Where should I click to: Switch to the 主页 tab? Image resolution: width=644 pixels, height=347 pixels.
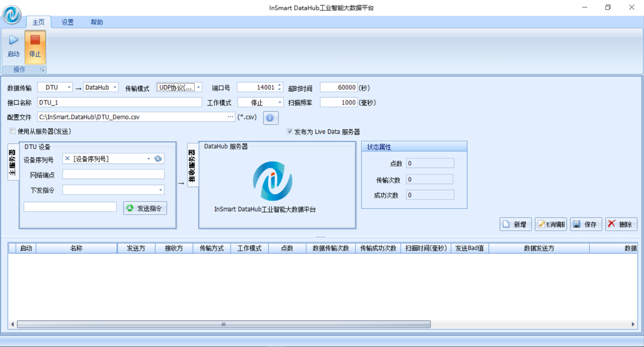click(x=38, y=22)
